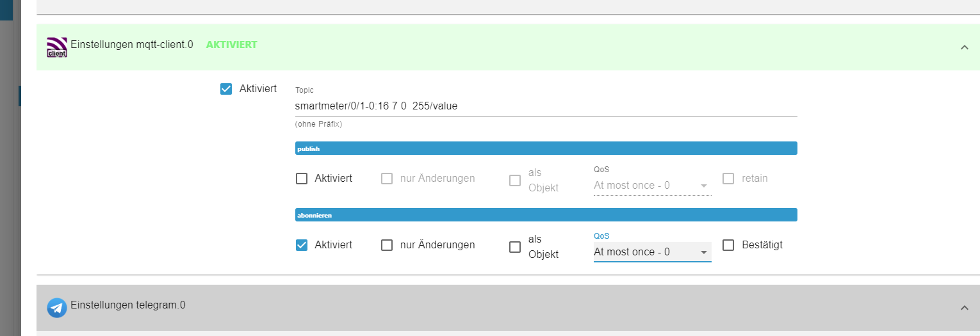The height and width of the screenshot is (336, 980).
Task: Open the abonnieren QoS dropdown
Action: click(652, 252)
